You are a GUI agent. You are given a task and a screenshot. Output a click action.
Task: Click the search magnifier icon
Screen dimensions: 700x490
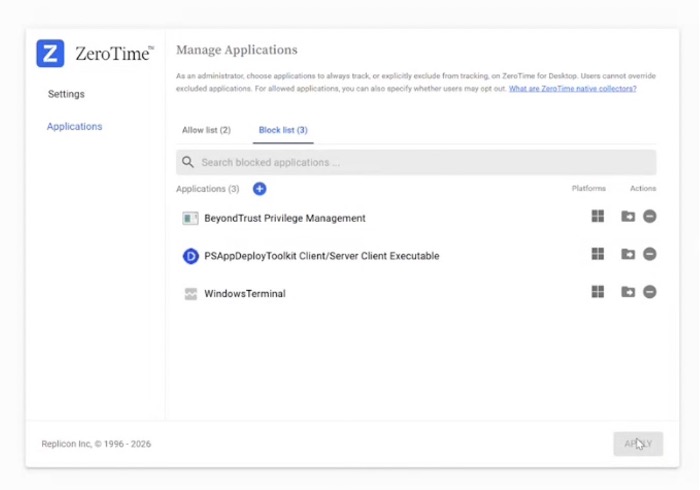coord(188,162)
